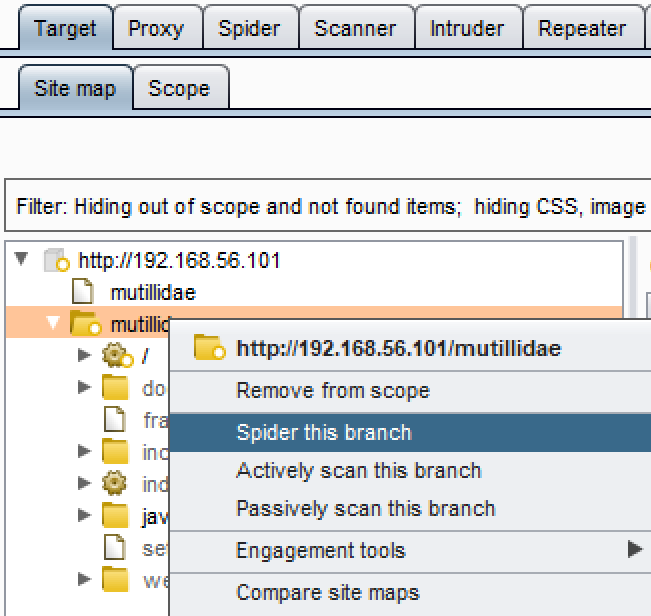Click the mutillidae file page icon
The image size is (651, 616).
pos(83,291)
